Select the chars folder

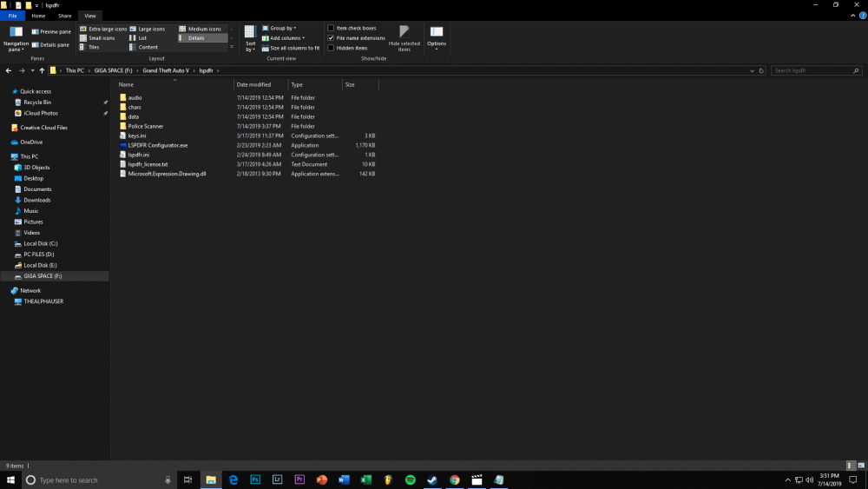pyautogui.click(x=135, y=108)
